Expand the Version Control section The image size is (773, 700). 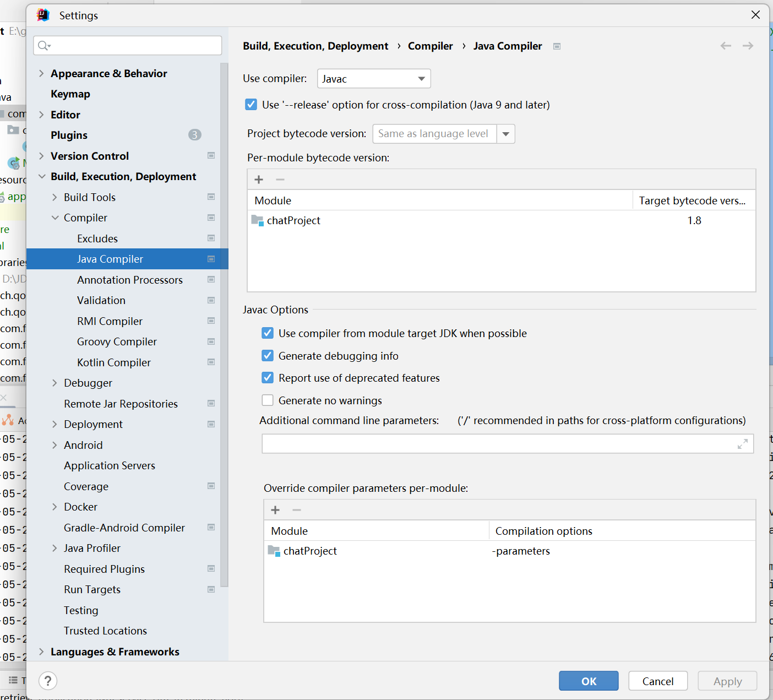[x=41, y=156]
